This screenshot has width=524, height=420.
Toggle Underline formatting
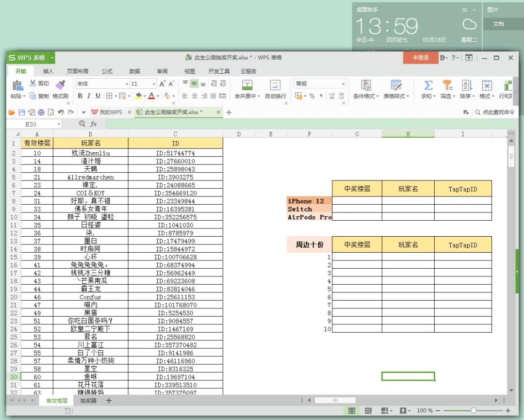coord(98,96)
